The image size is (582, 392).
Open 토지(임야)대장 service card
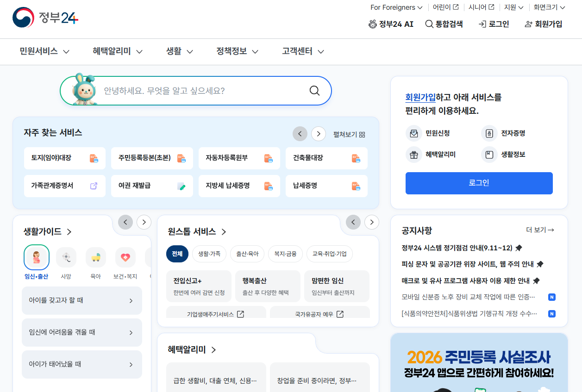coord(65,158)
